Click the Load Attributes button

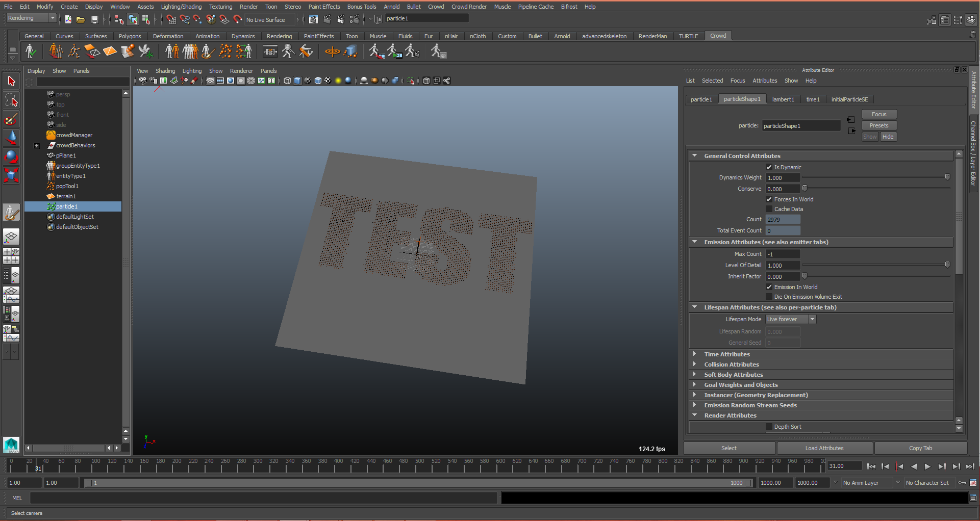point(824,448)
